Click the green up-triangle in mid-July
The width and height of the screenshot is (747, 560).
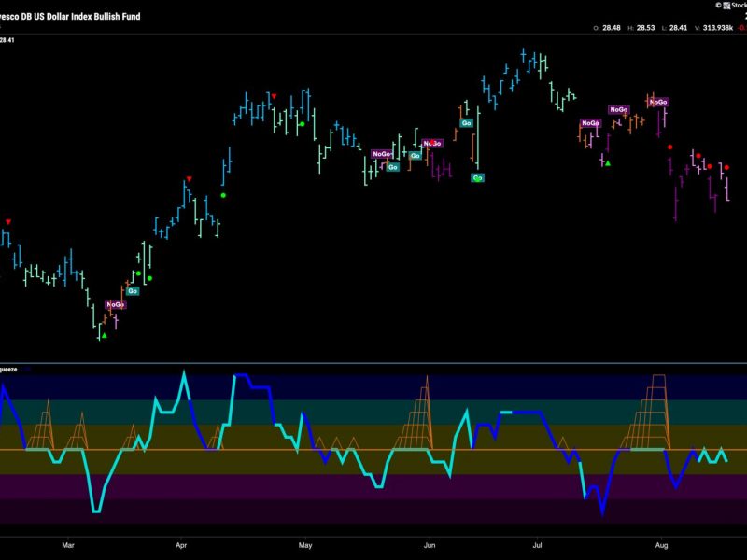point(608,163)
